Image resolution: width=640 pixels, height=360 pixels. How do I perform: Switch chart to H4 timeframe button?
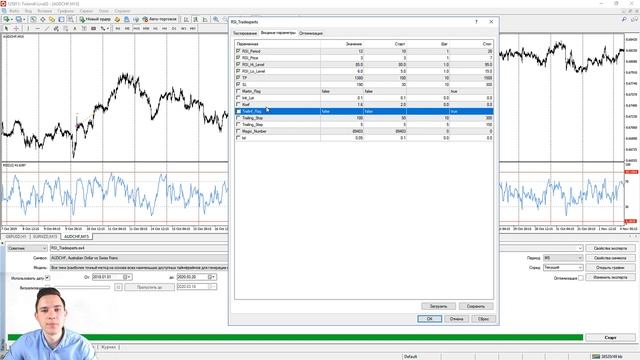[x=164, y=29]
